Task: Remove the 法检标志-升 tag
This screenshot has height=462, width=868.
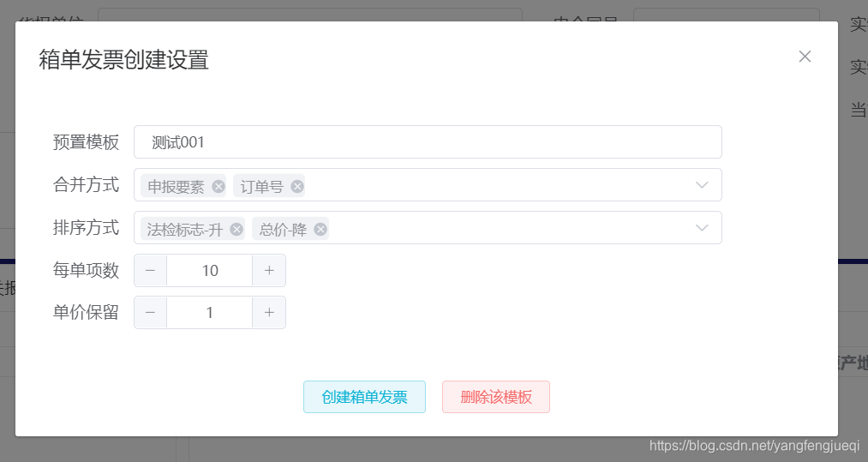Action: coord(236,230)
